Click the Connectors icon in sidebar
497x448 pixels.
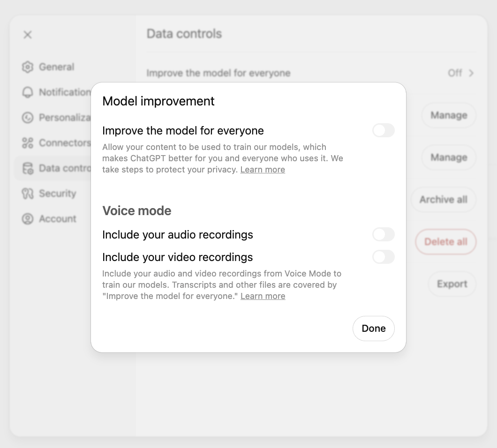click(x=28, y=143)
